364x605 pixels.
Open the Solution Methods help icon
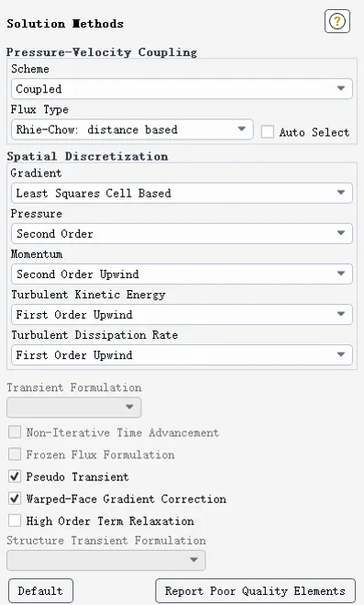click(x=337, y=21)
